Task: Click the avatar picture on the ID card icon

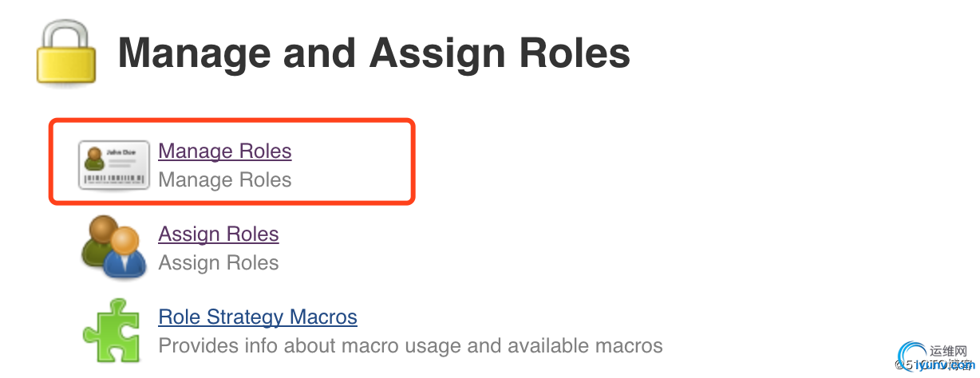Action: pyautogui.click(x=95, y=159)
